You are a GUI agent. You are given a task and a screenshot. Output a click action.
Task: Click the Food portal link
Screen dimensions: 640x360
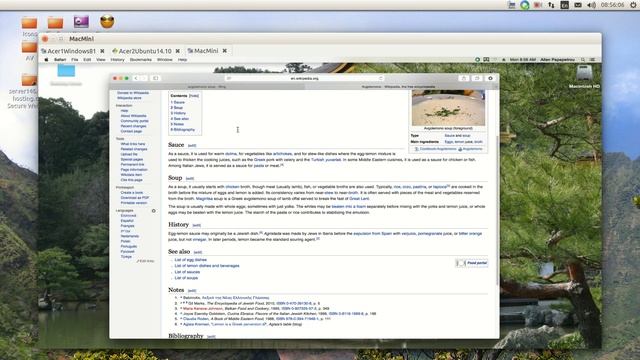(x=477, y=263)
